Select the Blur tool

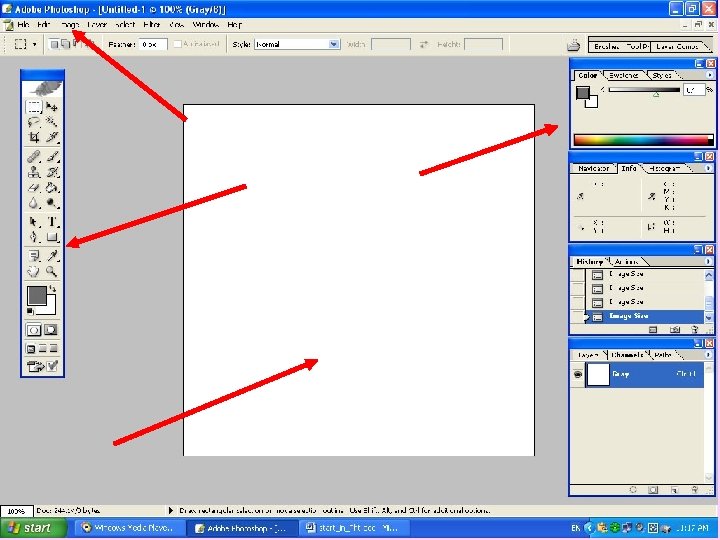pos(34,202)
